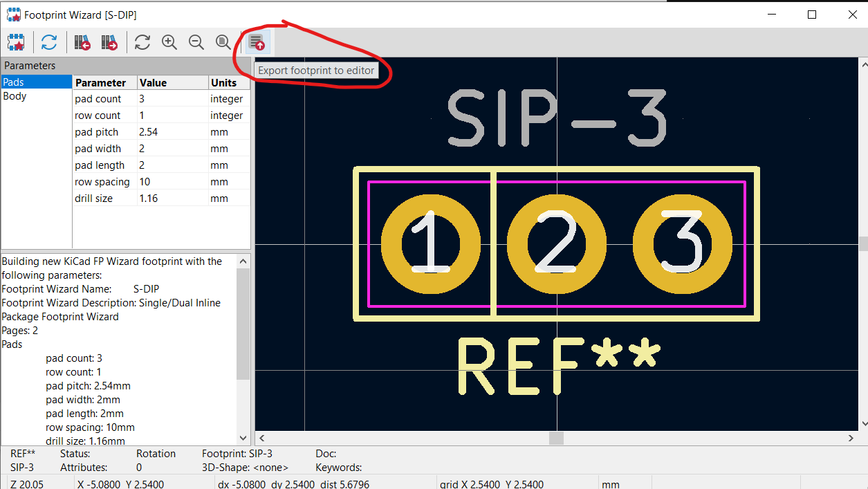
Task: Select previous parameters page
Action: tap(83, 42)
